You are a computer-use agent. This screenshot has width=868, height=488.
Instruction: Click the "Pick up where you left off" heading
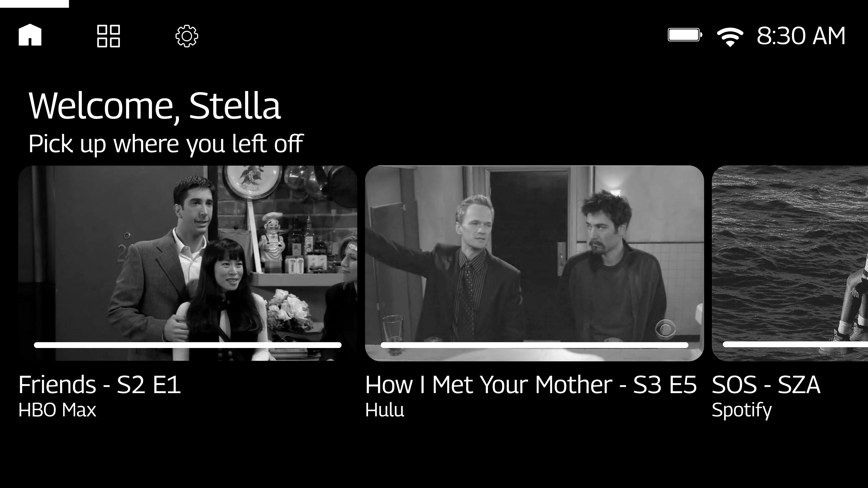pos(166,144)
